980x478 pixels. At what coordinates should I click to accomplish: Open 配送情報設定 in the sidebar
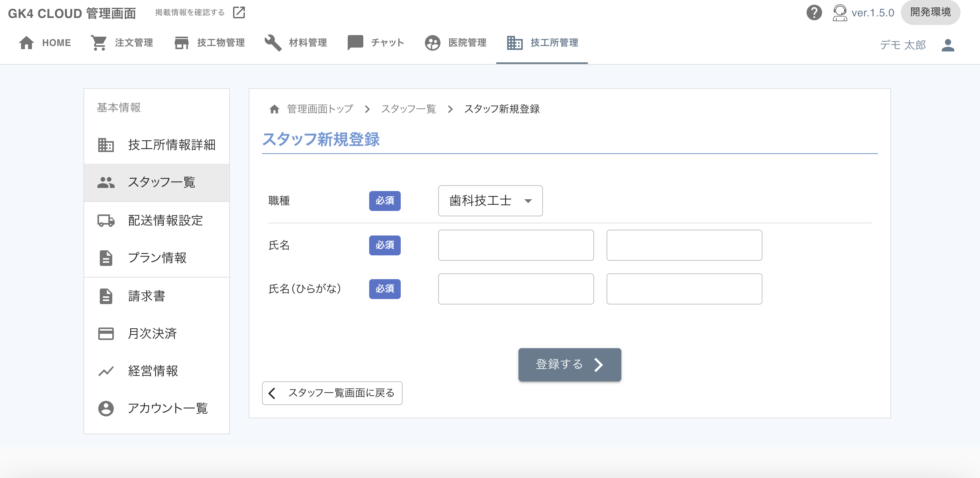[165, 221]
